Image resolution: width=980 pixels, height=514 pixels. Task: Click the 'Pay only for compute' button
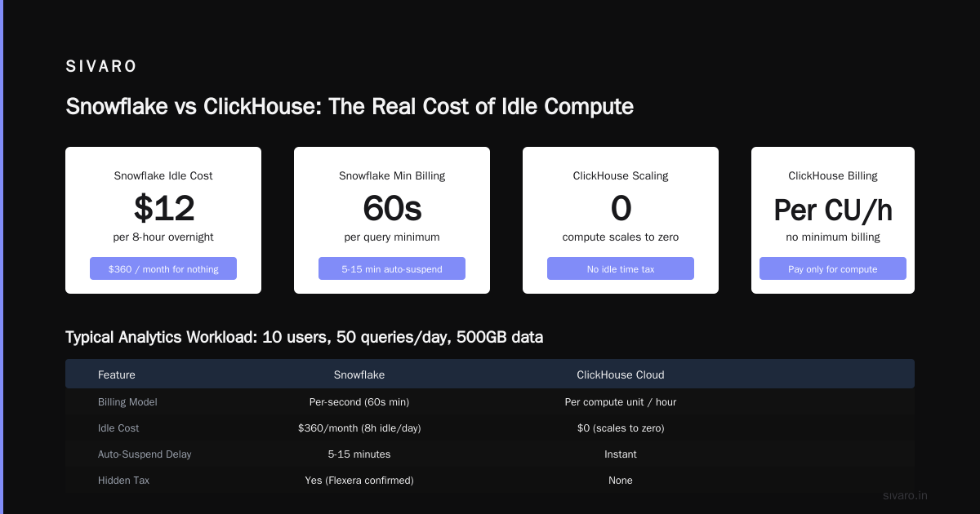(833, 268)
